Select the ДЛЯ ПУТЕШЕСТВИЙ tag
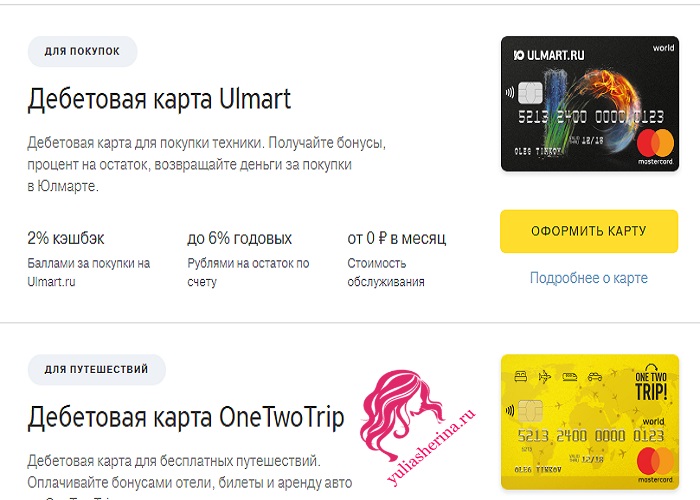700x500 pixels. (96, 370)
